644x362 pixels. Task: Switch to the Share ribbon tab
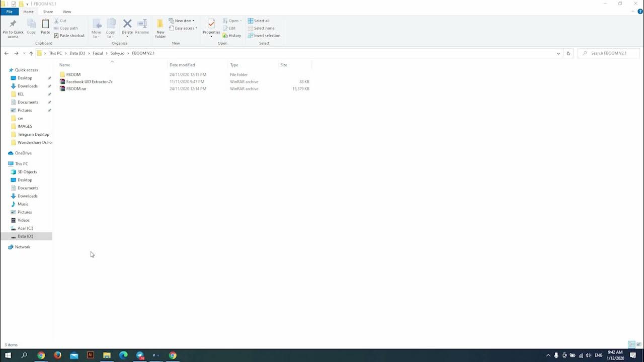(x=48, y=12)
